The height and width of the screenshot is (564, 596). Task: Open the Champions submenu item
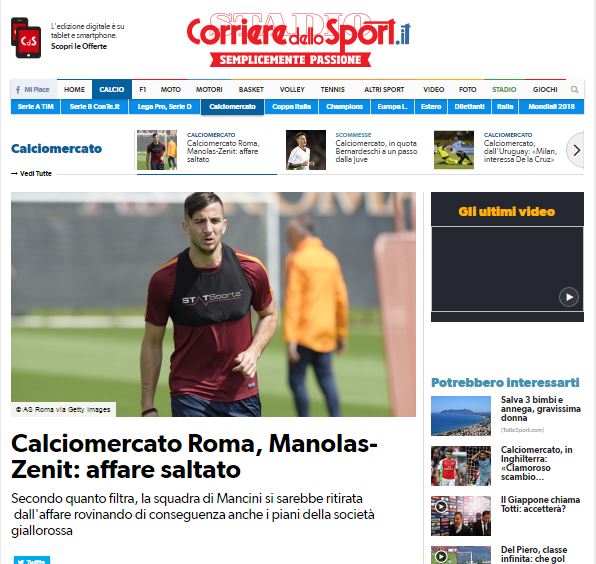coord(344,107)
